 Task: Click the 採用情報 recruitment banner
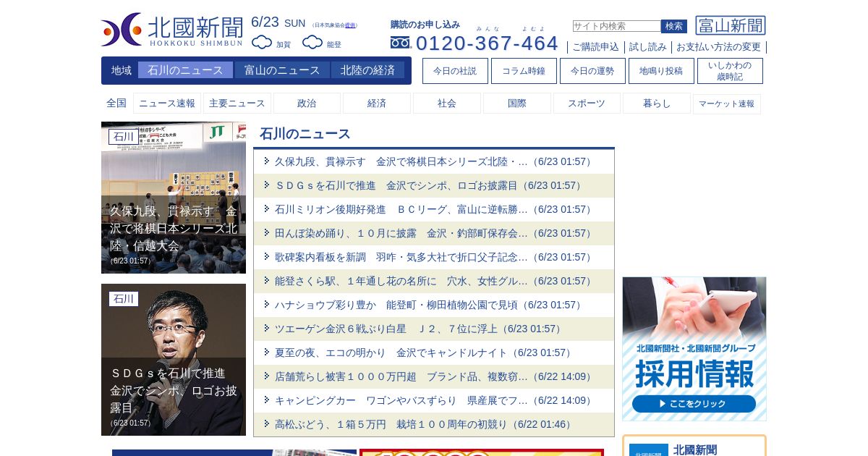click(694, 349)
